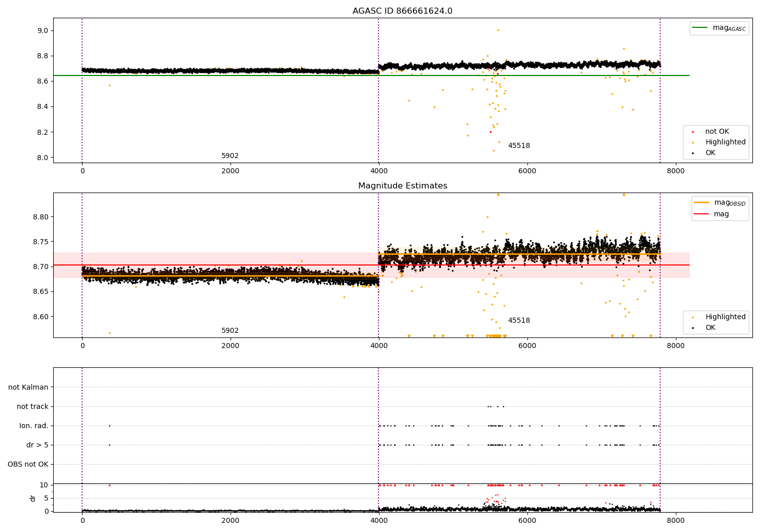Screen dimensions: 760x532
Task: Click the 2000 x-axis tick of the bottom plot
Action: pyautogui.click(x=231, y=521)
